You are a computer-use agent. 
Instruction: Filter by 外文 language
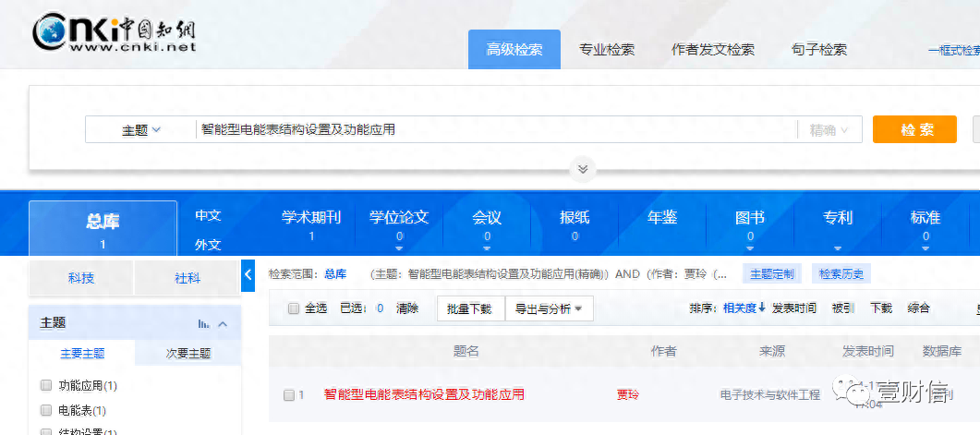[208, 245]
